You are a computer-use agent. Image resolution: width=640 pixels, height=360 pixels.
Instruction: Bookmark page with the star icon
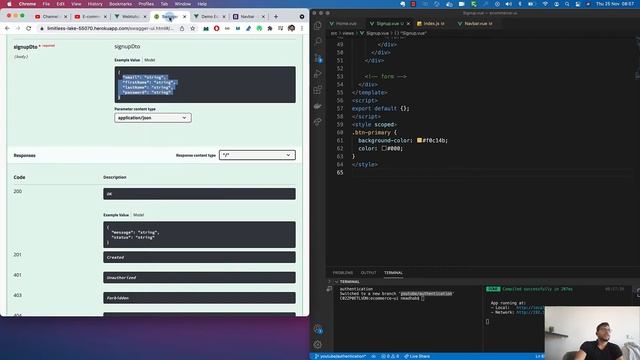coord(193,28)
